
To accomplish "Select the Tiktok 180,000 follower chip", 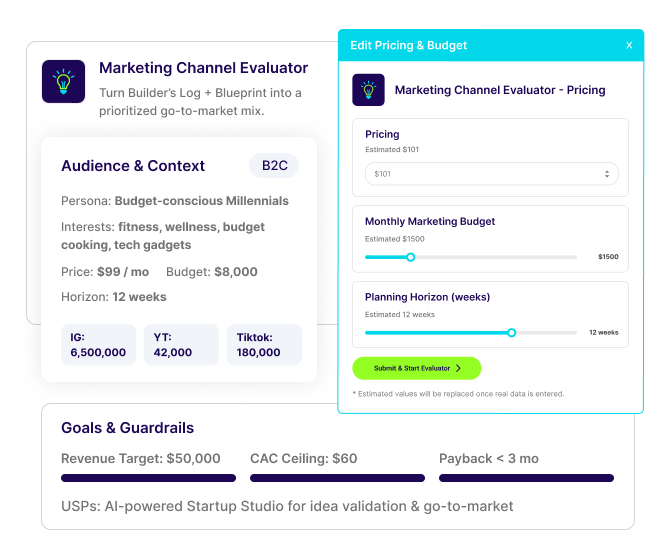I will [x=264, y=345].
